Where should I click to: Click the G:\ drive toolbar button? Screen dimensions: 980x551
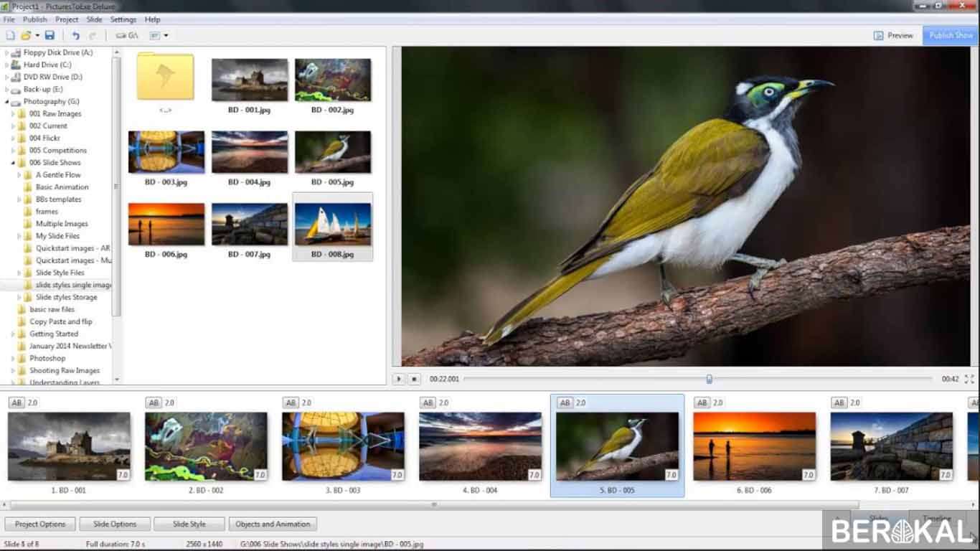[x=127, y=35]
